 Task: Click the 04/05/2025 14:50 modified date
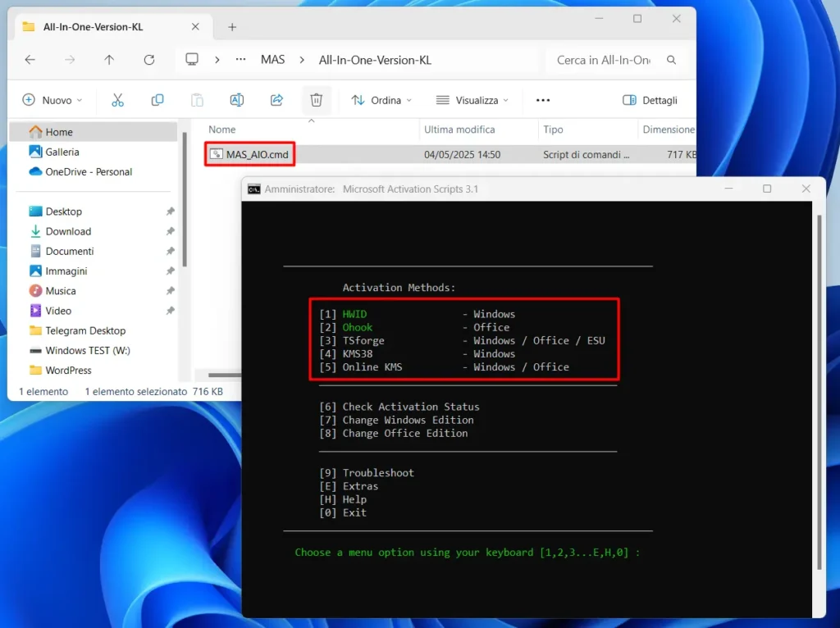click(x=462, y=155)
